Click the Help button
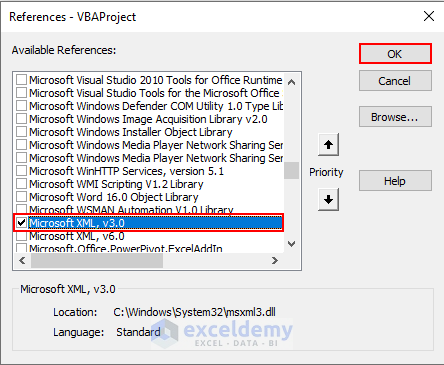444x365 pixels. (x=395, y=181)
